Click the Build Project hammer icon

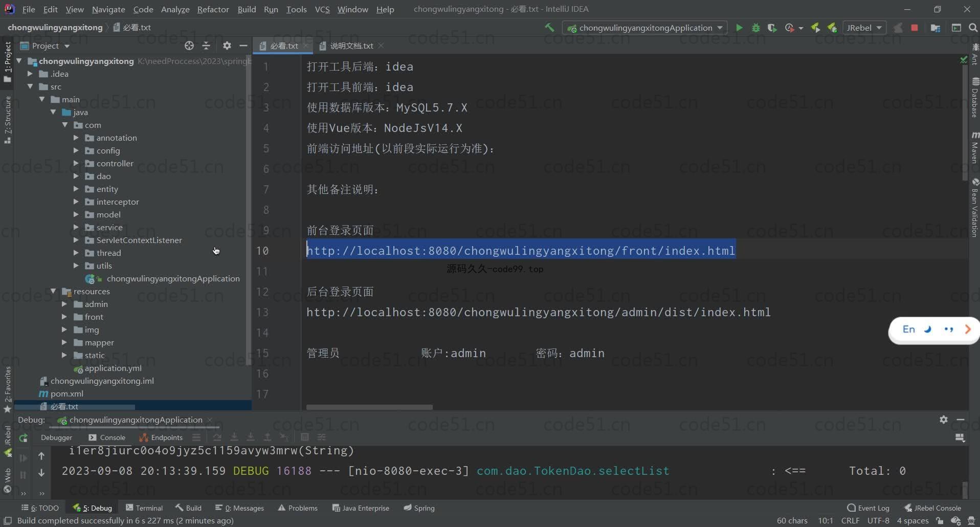pos(549,28)
